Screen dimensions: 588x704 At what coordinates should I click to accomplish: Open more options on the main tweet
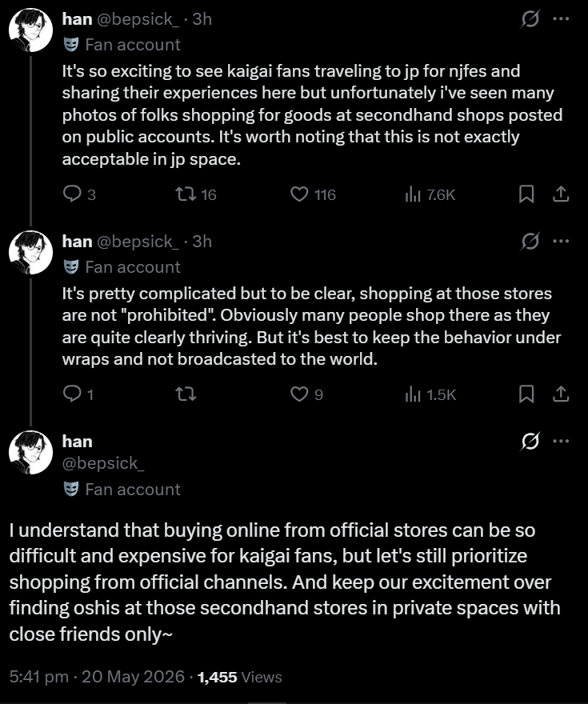[561, 441]
